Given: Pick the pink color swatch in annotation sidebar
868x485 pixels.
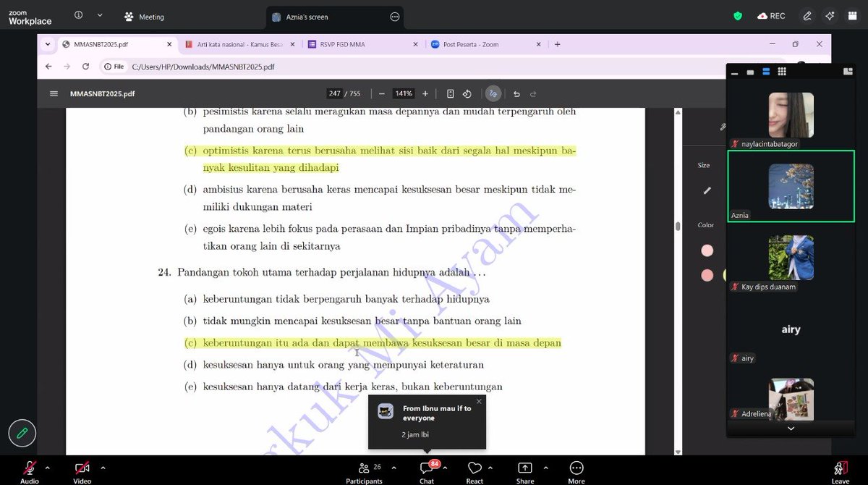Looking at the screenshot, I should coord(708,250).
